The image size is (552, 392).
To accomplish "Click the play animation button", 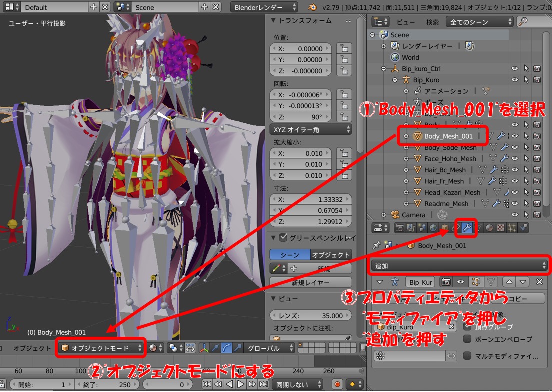I will (x=240, y=384).
